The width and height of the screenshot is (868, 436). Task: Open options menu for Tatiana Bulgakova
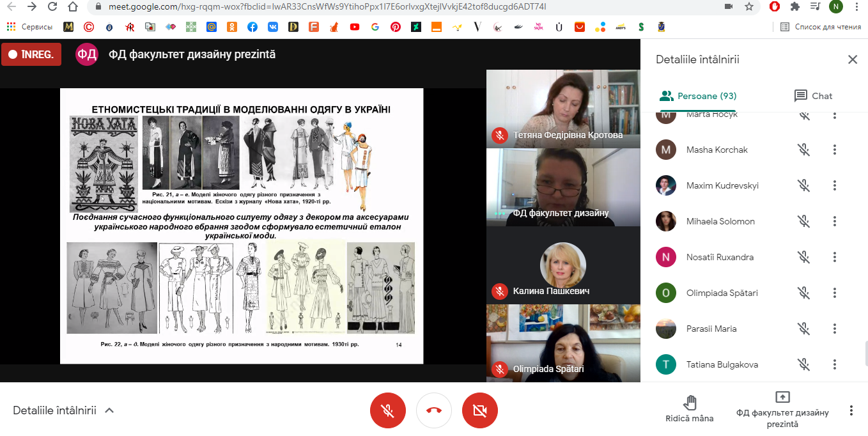834,364
